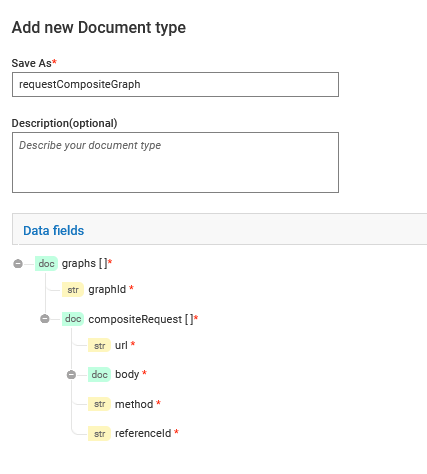Click the str type icon for method

coord(99,404)
